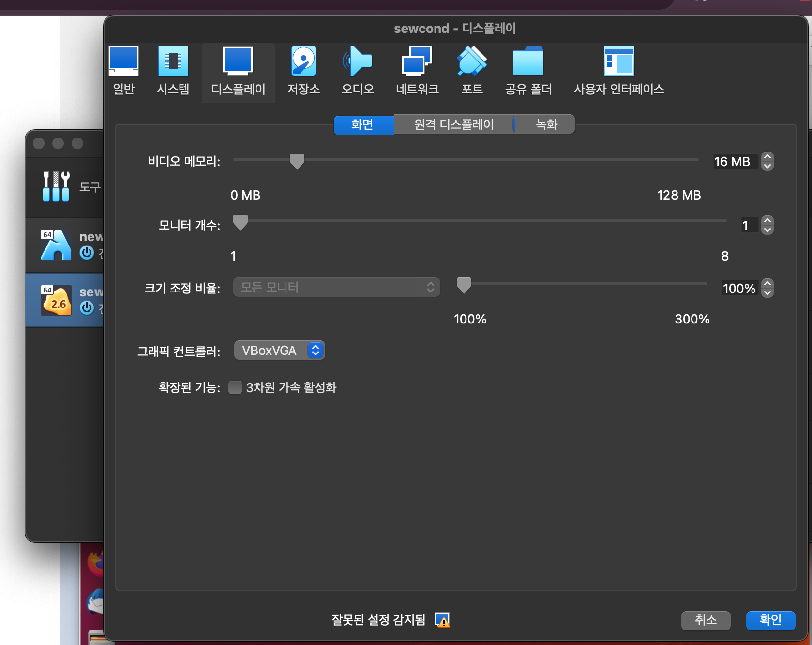Click the 모니터 개수 slider handle
Screen dimensions: 812x645
click(241, 223)
